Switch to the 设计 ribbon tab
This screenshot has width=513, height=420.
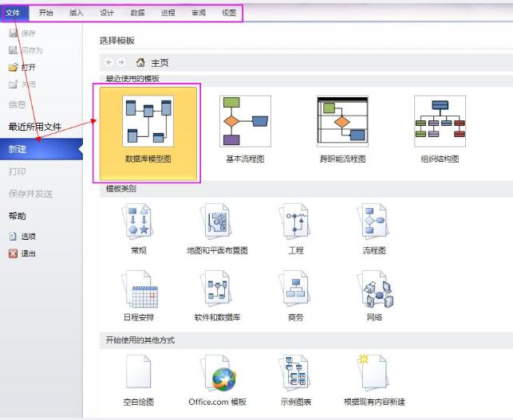point(107,13)
